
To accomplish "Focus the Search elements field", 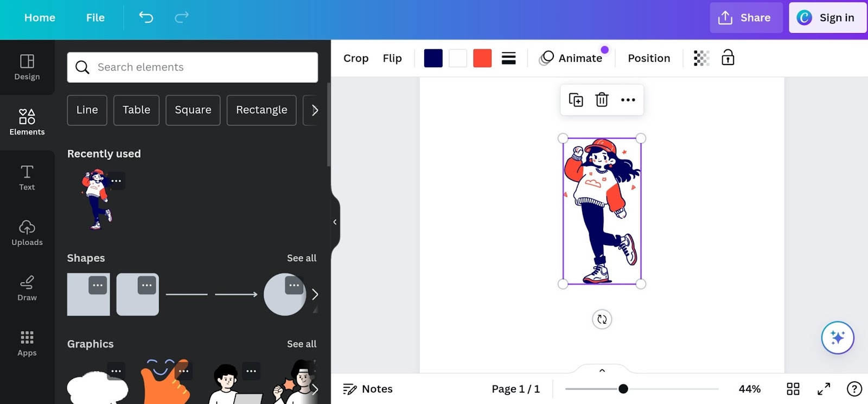I will pyautogui.click(x=193, y=67).
